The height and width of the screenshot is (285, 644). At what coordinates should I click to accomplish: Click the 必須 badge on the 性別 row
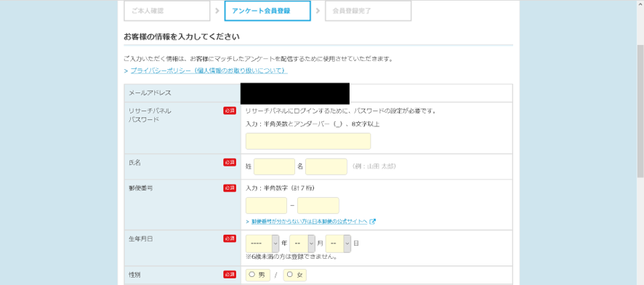tap(230, 274)
